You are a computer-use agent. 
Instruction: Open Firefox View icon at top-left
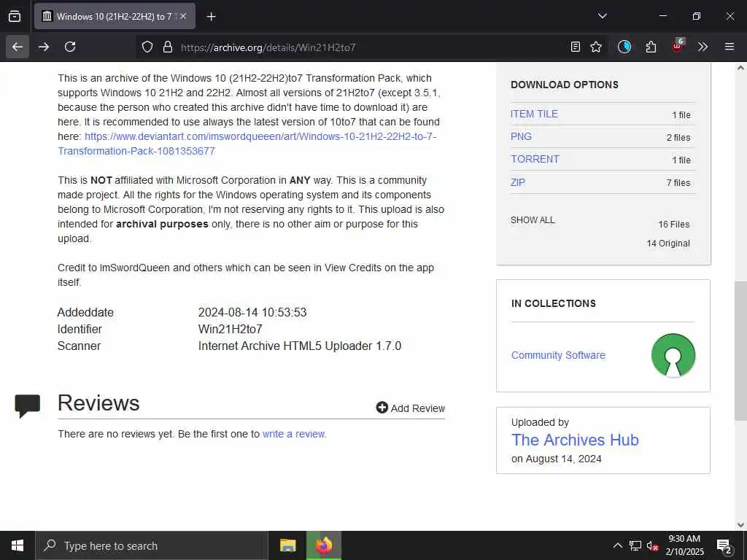[15, 16]
